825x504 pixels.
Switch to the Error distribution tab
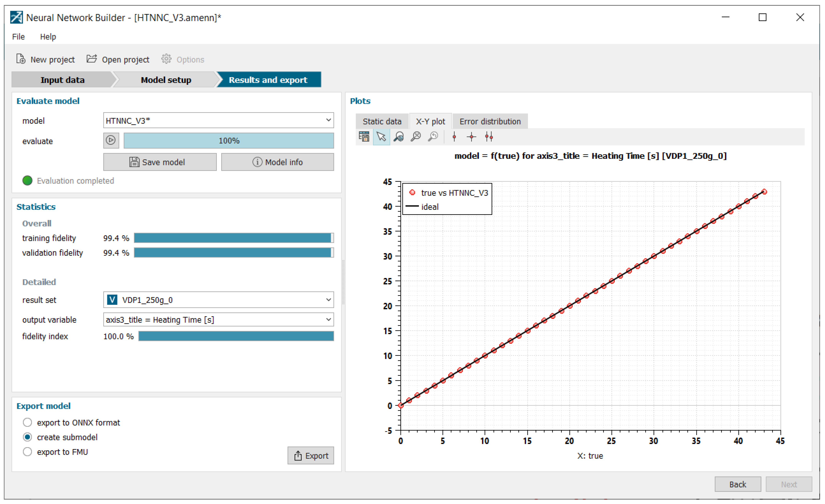(x=490, y=121)
